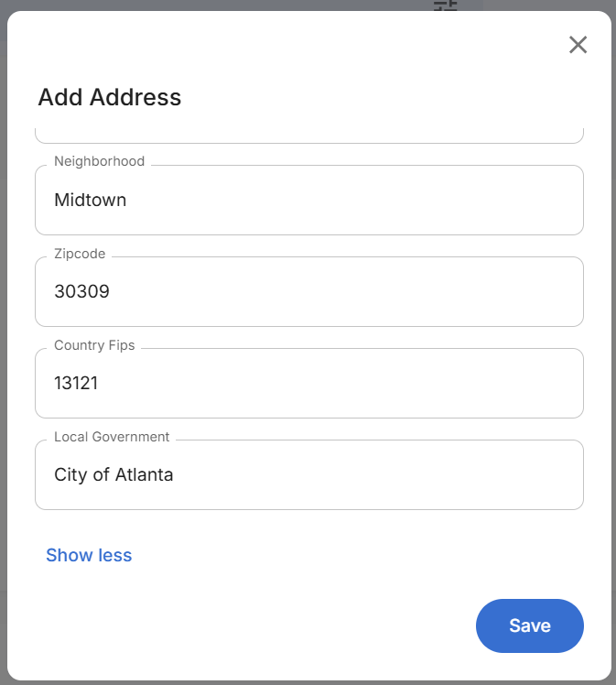Screen dimensions: 616x685
Task: Close the Add Address dialog
Action: 578,45
